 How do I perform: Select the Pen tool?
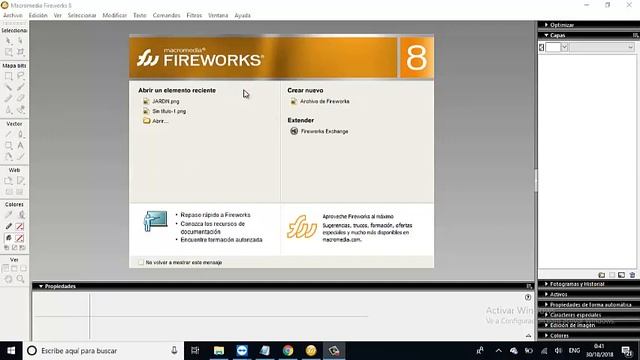tap(20, 134)
